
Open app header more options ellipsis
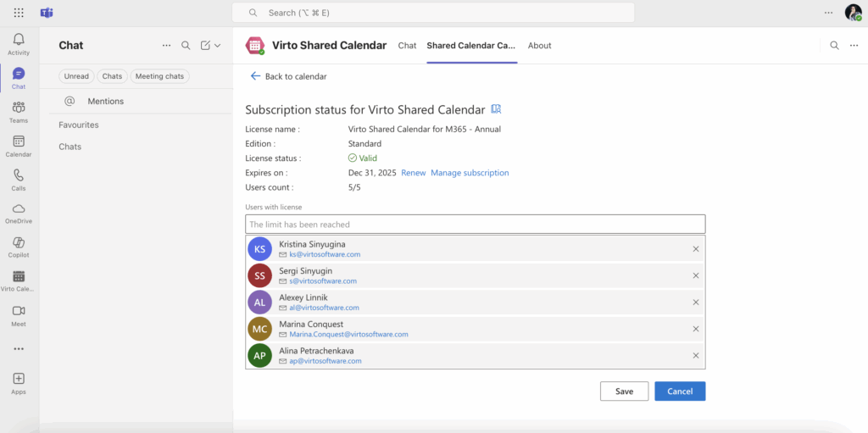click(854, 46)
